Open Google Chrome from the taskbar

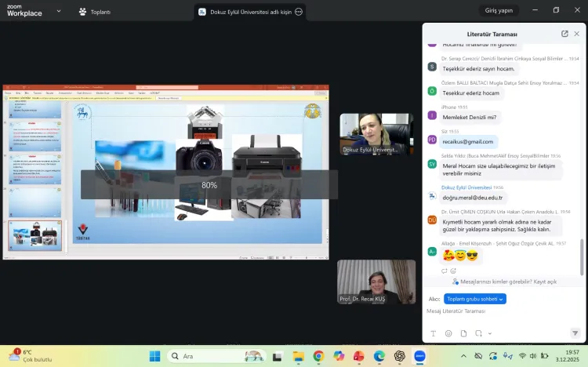[318, 356]
